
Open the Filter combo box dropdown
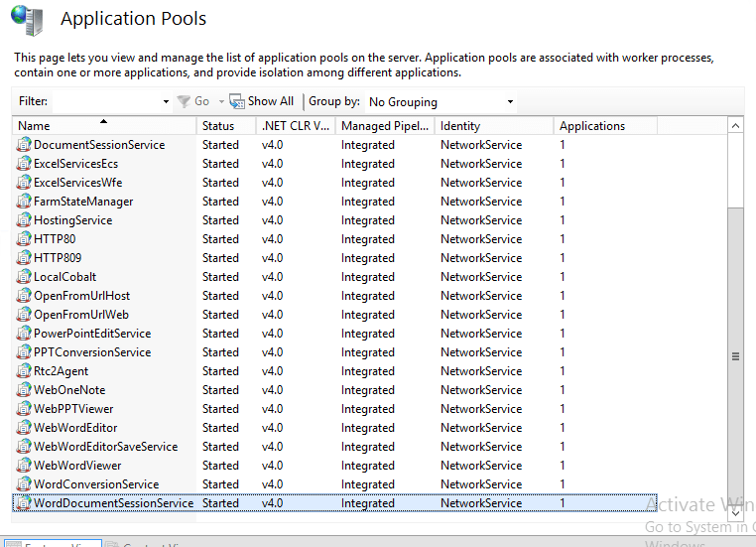point(166,102)
